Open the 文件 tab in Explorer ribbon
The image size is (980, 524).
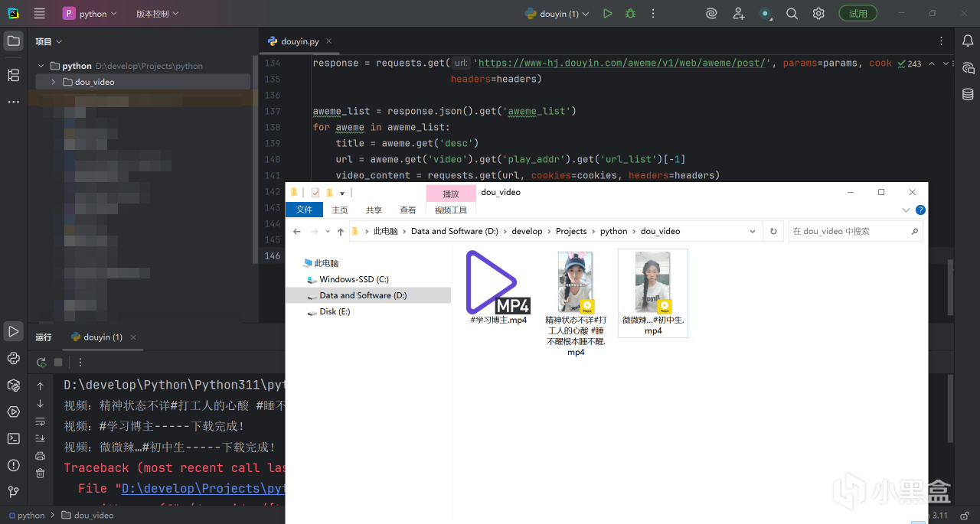coord(304,210)
